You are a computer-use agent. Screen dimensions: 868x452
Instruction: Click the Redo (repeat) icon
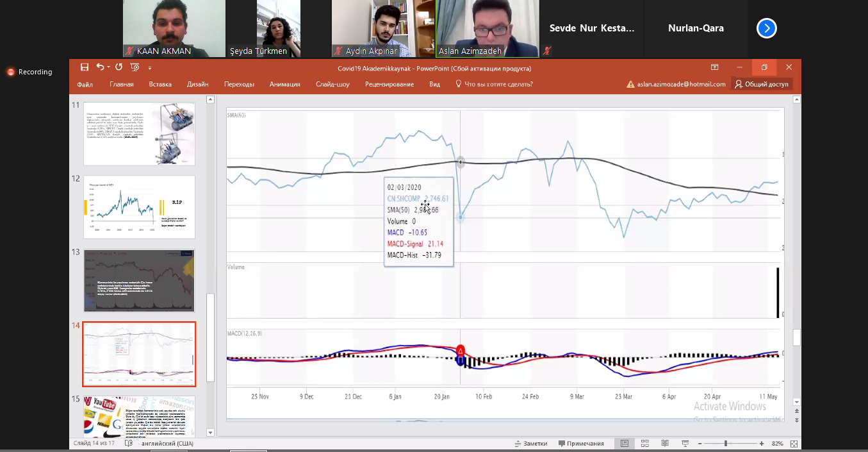tap(119, 67)
